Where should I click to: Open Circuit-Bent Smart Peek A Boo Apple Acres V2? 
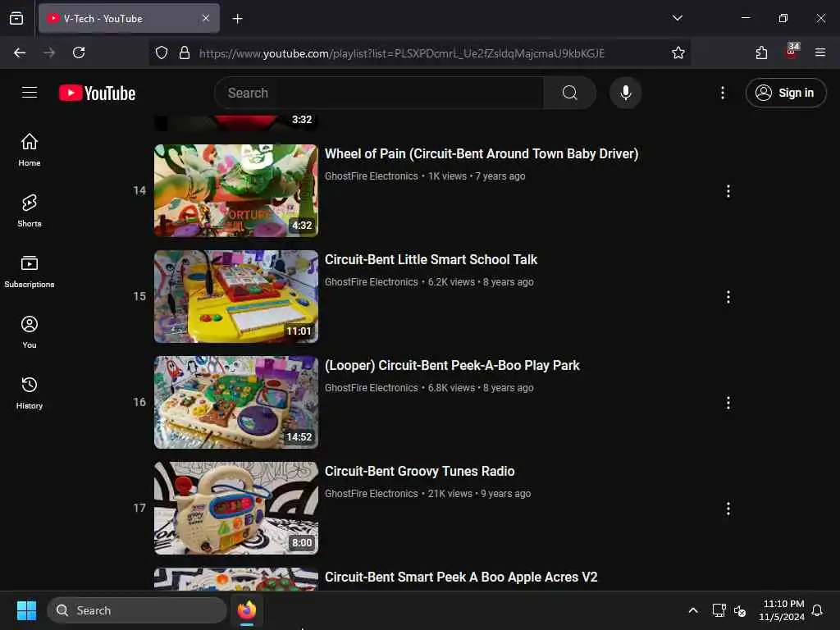tap(461, 577)
